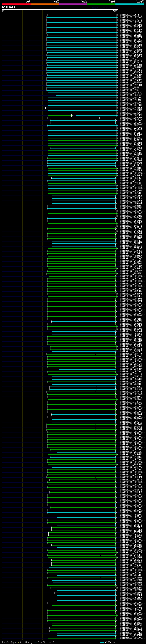Click hit UniRef100_B9ELP9
Image resolution: width=146 pixels, height=644 pixels.
pyautogui.click(x=131, y=588)
